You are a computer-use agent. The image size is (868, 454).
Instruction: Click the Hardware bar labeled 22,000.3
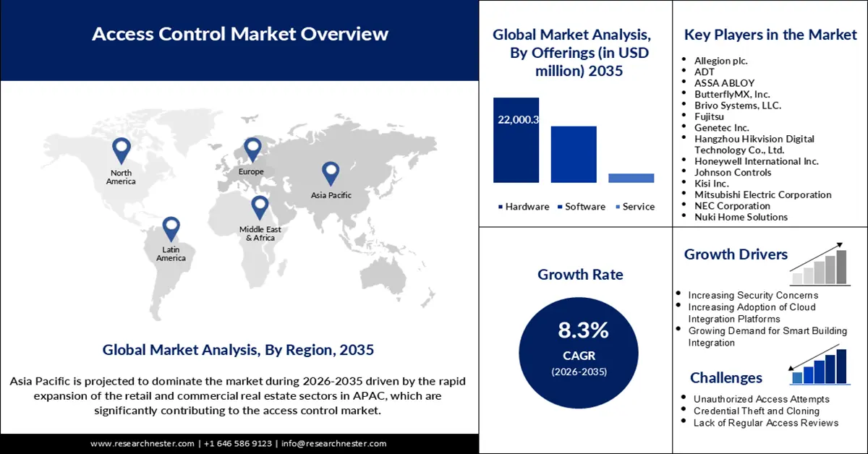(516, 140)
